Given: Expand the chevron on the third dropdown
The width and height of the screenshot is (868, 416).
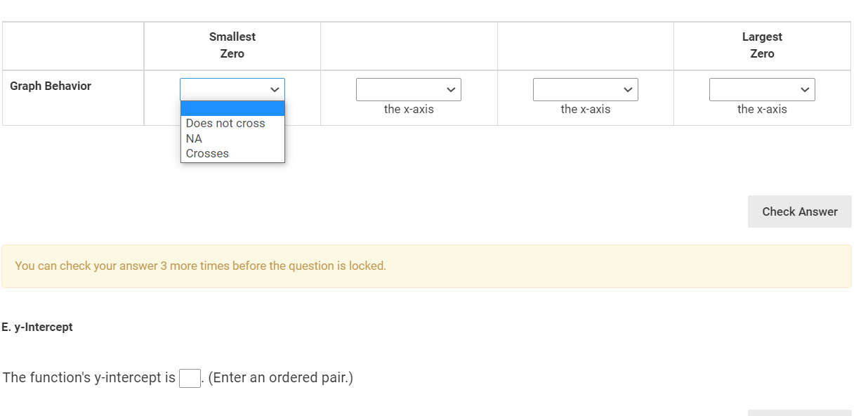Looking at the screenshot, I should pos(629,89).
